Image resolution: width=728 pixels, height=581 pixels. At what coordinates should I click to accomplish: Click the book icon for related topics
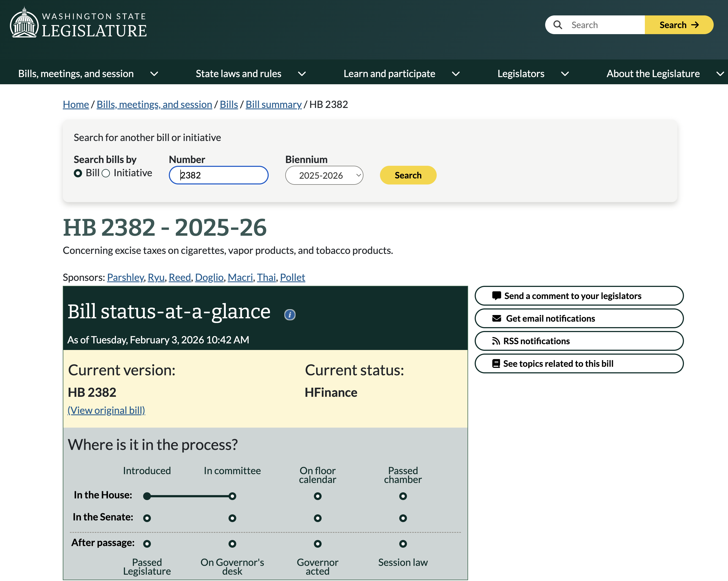pyautogui.click(x=496, y=363)
